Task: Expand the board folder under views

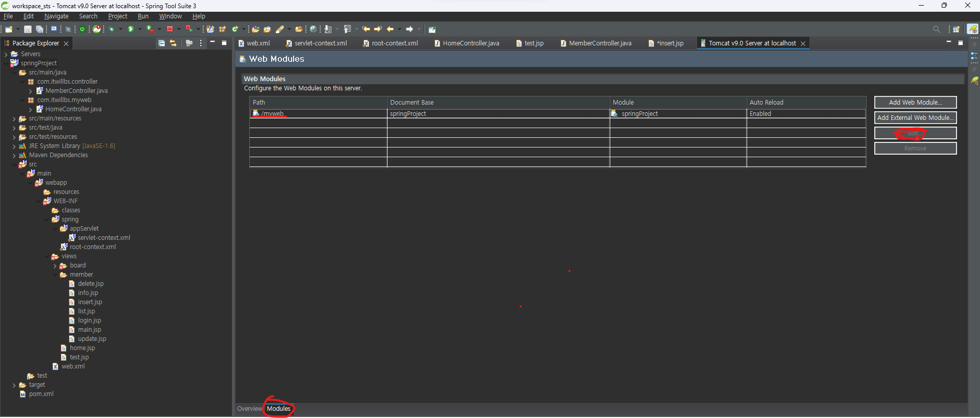Action: click(55, 265)
